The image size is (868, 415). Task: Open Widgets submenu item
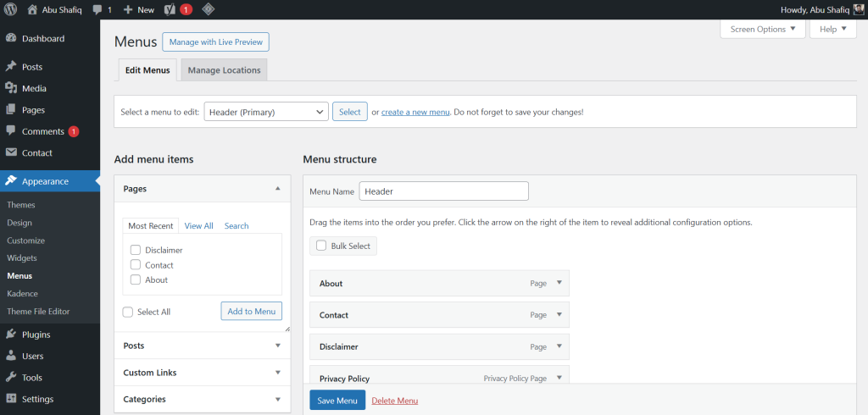[x=22, y=257]
